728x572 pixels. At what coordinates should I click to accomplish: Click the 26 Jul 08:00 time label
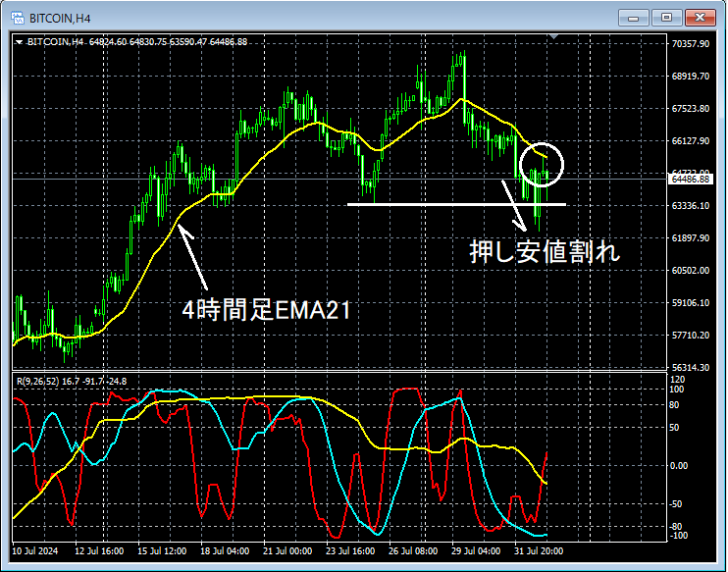coord(413,551)
